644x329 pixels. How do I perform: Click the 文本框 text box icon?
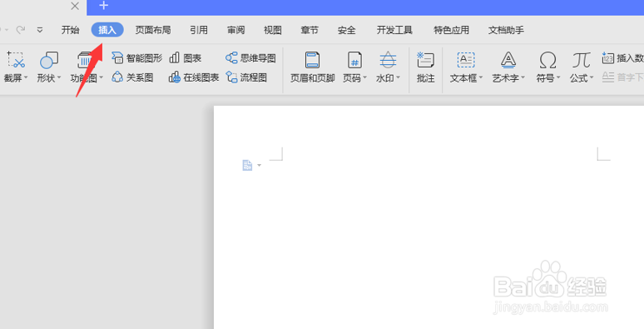click(466, 60)
